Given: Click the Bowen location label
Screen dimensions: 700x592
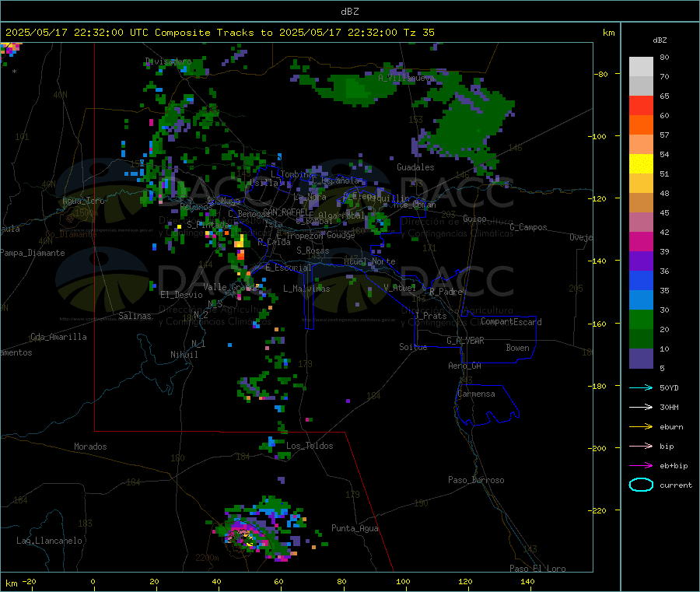Looking at the screenshot, I should click(x=517, y=348).
